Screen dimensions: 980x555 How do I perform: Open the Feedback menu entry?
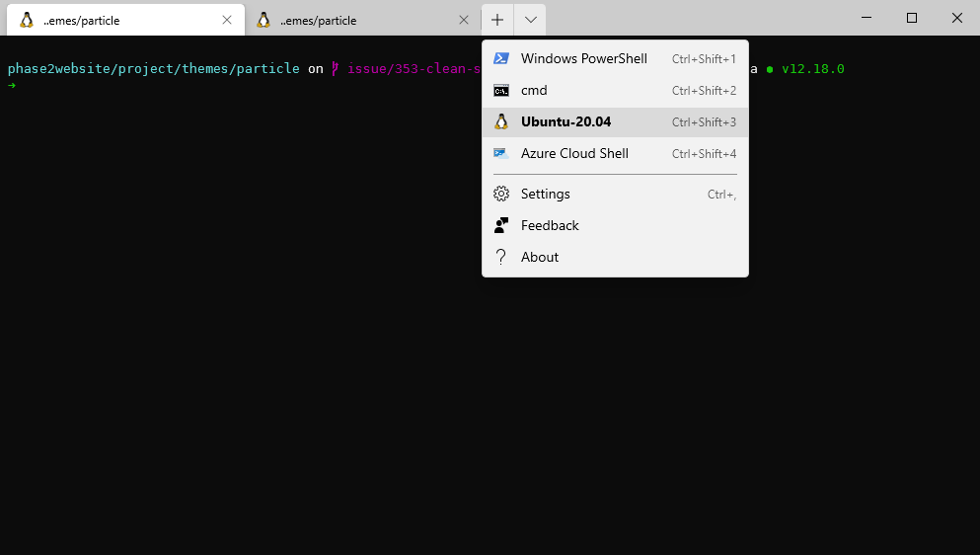[x=615, y=225]
